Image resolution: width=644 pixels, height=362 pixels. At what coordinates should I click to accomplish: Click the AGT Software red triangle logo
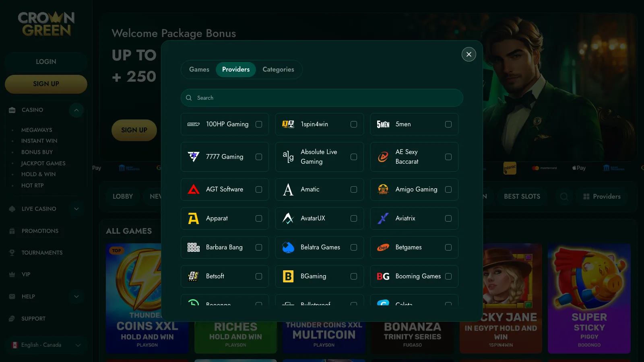[194, 189]
